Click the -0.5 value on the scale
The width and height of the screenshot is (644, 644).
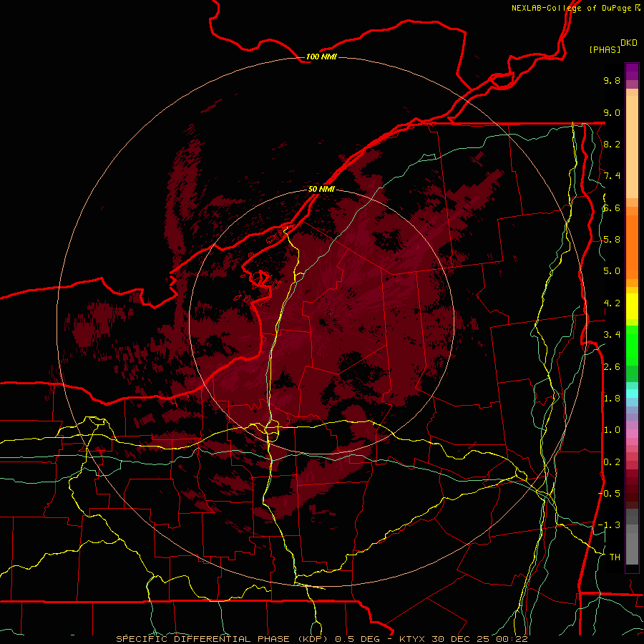pyautogui.click(x=609, y=493)
